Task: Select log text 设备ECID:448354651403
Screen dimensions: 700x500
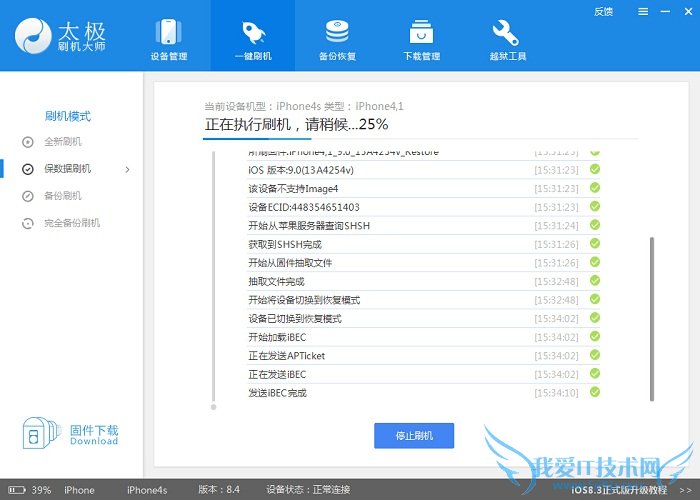Action: [304, 207]
